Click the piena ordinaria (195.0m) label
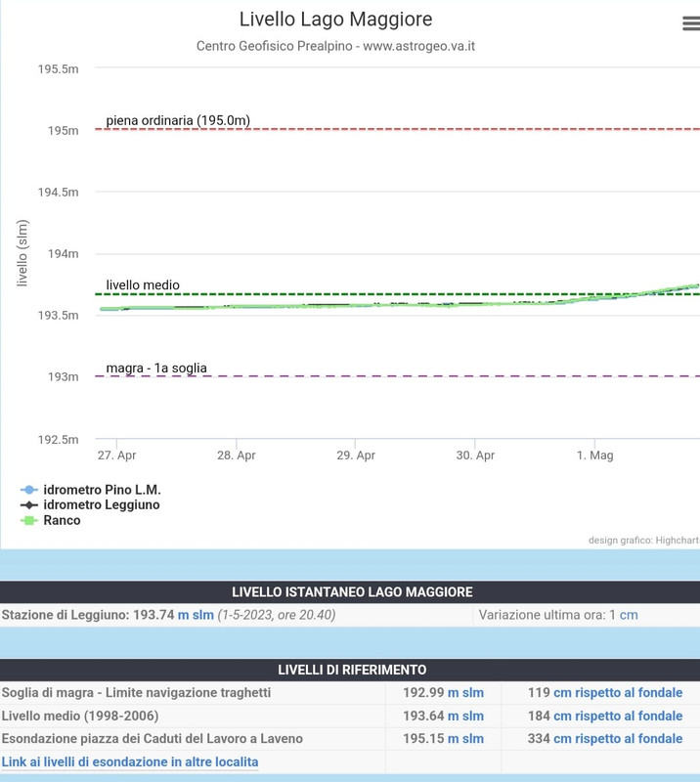 (178, 120)
